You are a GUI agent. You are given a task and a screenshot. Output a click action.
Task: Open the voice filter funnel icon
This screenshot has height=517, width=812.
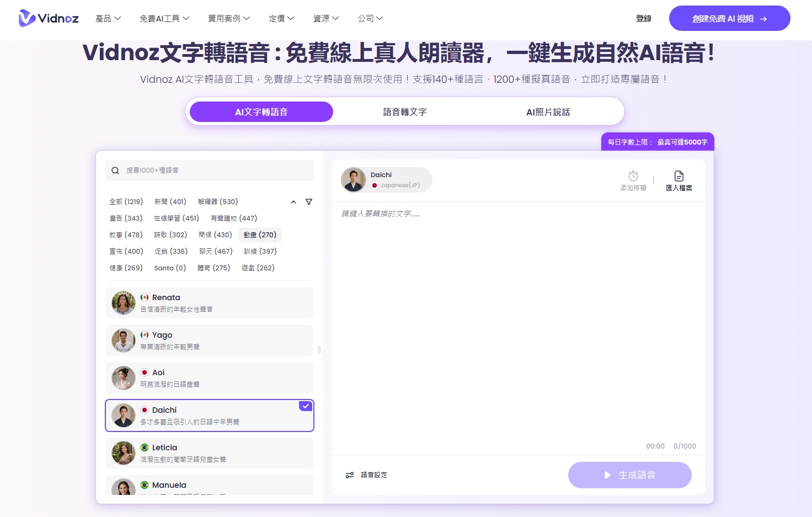click(309, 202)
